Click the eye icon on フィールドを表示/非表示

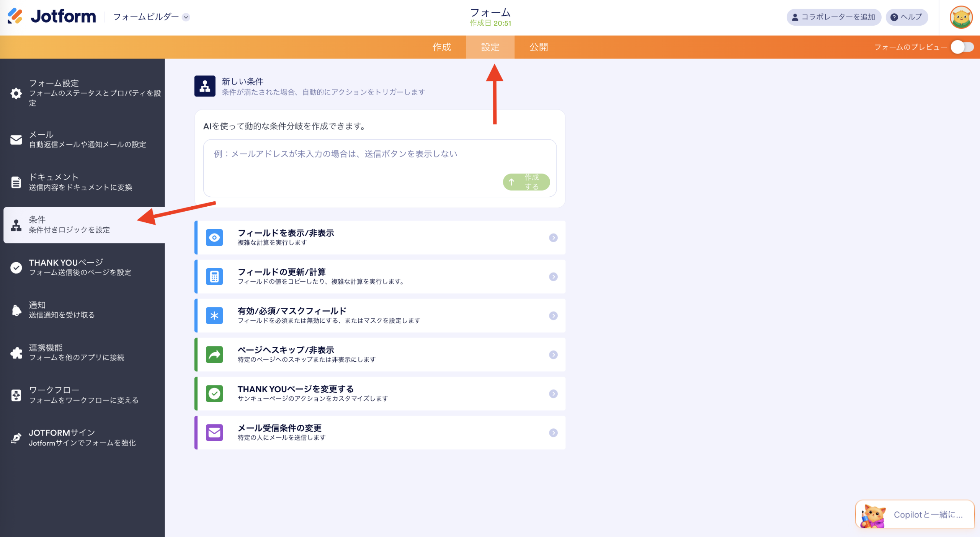coord(214,237)
